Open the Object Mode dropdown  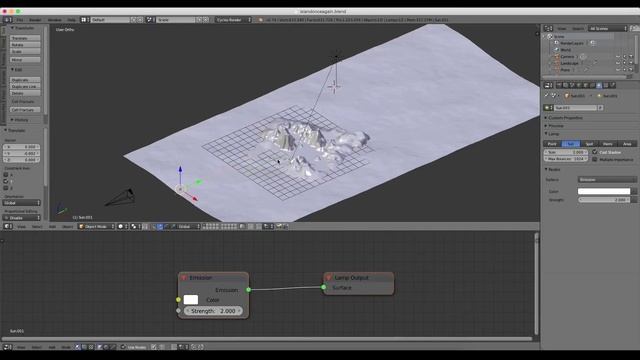(97, 226)
